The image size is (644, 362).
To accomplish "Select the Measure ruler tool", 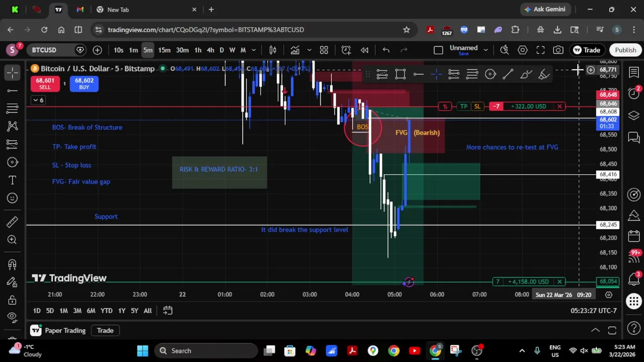I will pos(13,221).
